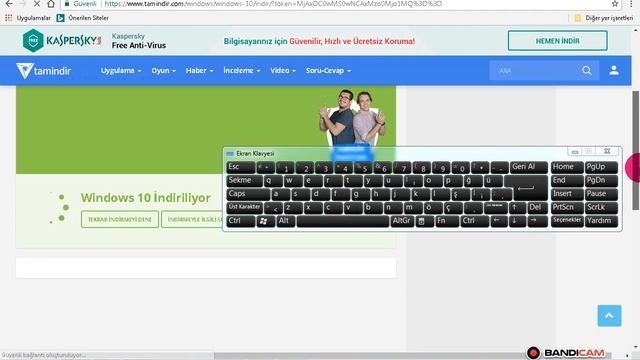This screenshot has height=360, width=640.
Task: Open the Önerilen Siteler bookmark
Action: (x=83, y=18)
